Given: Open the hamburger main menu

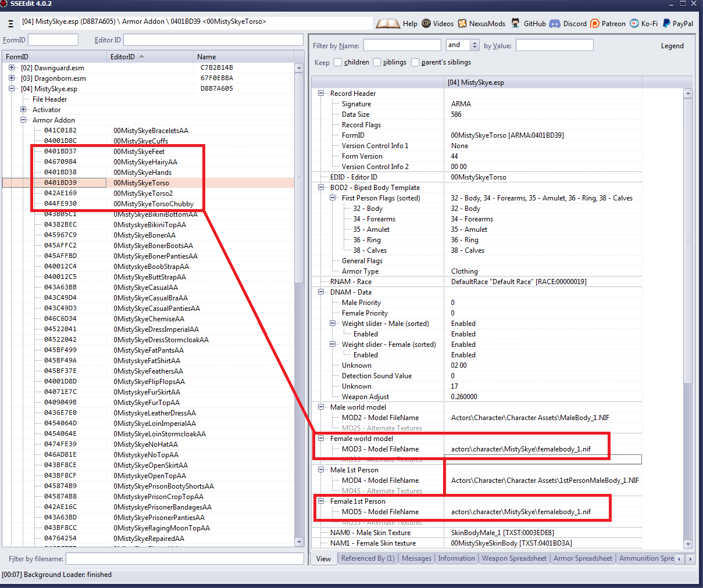Looking at the screenshot, I should pyautogui.click(x=10, y=24).
